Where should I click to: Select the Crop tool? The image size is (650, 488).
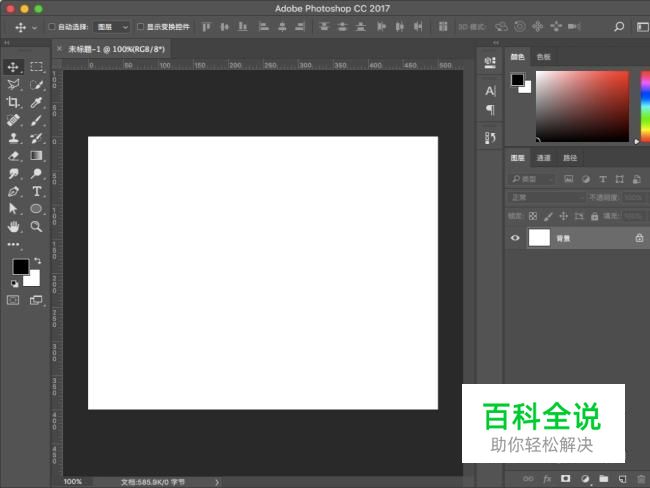click(14, 102)
